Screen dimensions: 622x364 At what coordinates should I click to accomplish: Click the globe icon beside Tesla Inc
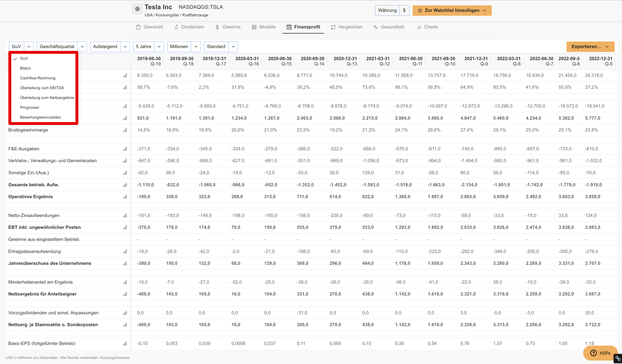137,9
